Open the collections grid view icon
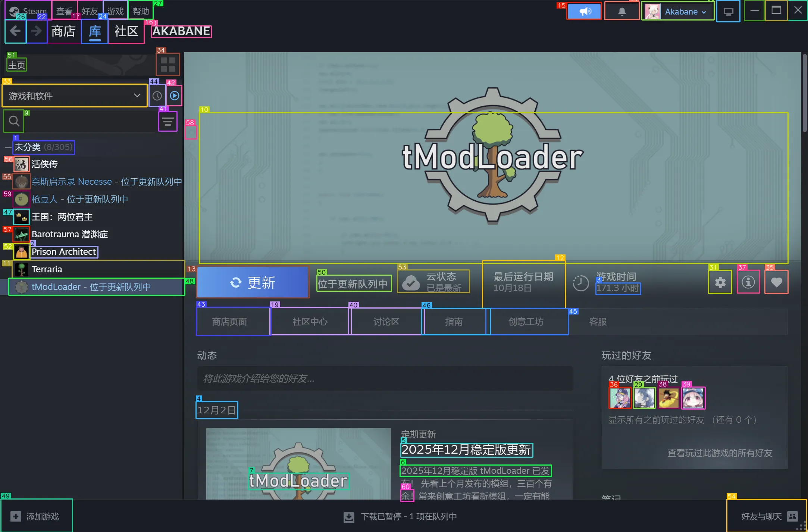 coord(168,64)
